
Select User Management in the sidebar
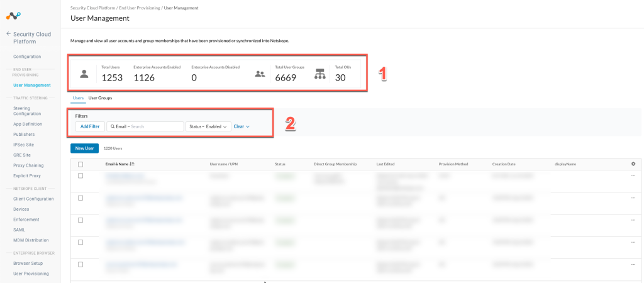[x=32, y=86]
